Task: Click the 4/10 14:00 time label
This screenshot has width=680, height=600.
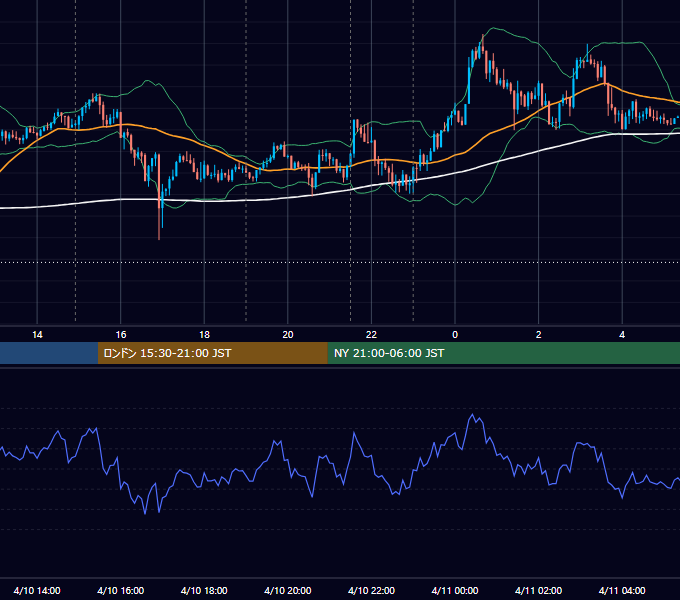Action: pyautogui.click(x=37, y=590)
